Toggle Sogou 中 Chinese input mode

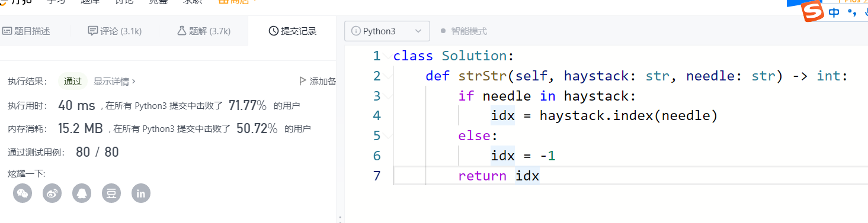coord(834,12)
